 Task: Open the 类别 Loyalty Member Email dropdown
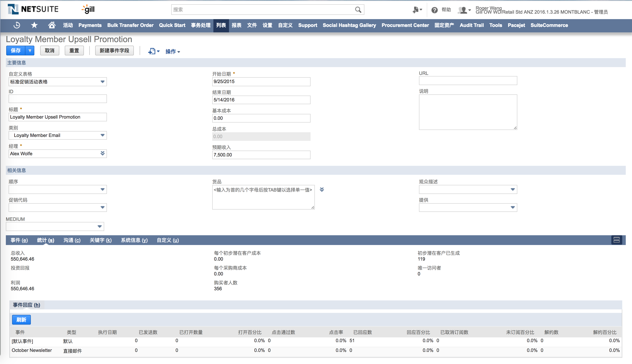pos(102,135)
